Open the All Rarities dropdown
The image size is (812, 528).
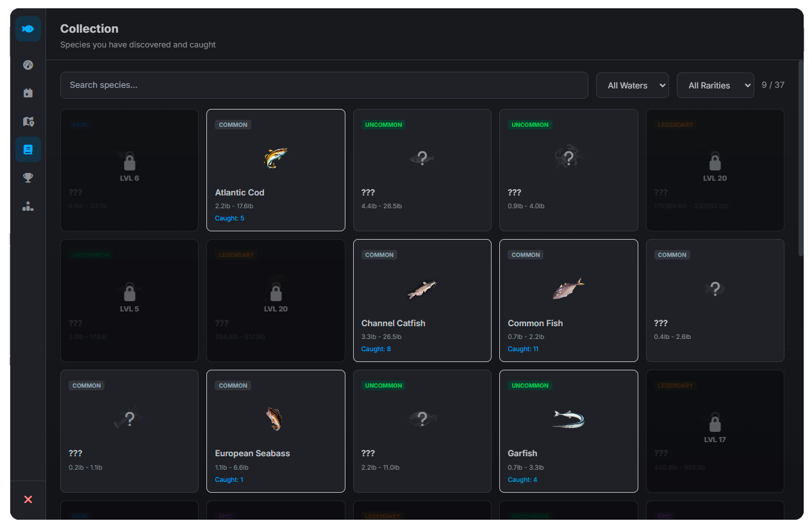tap(715, 85)
